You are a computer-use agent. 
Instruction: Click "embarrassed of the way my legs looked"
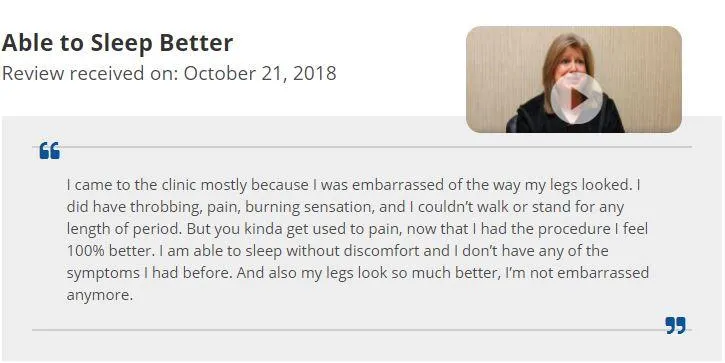pos(492,185)
